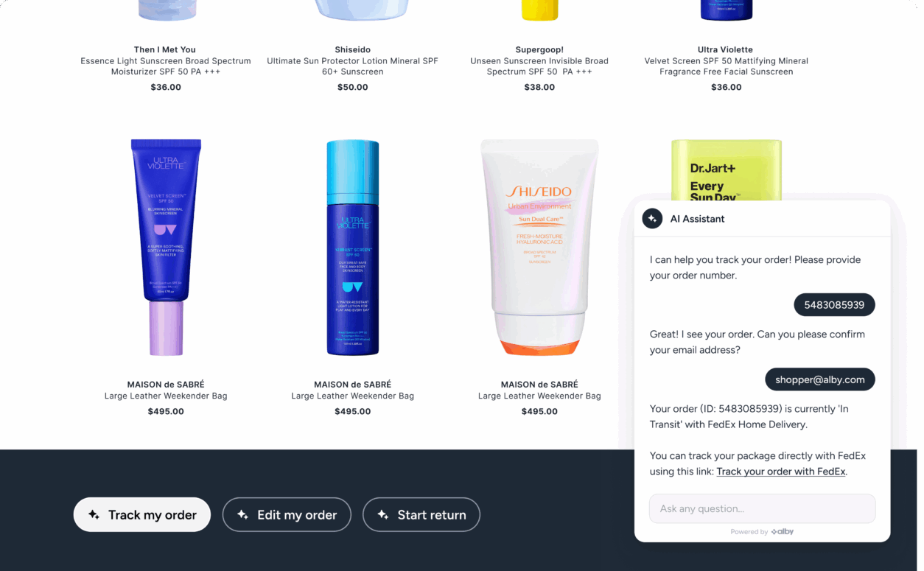
Task: Start a return with Start return button
Action: tap(421, 515)
